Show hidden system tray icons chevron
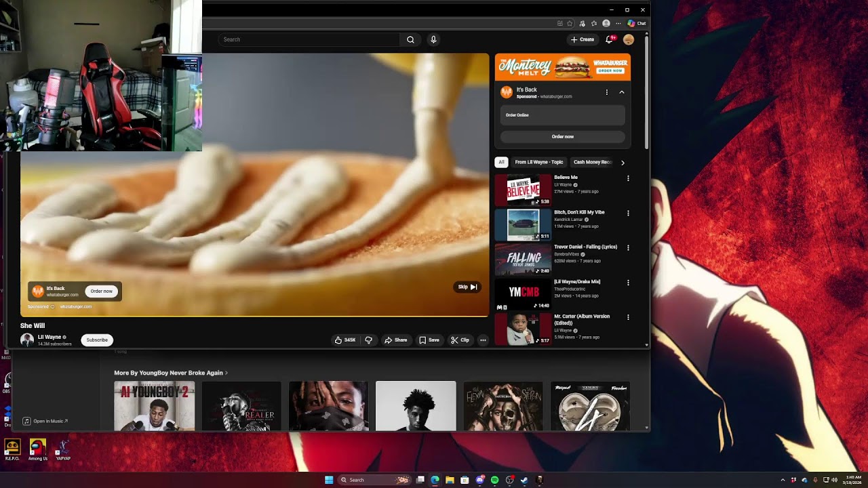 click(x=783, y=480)
